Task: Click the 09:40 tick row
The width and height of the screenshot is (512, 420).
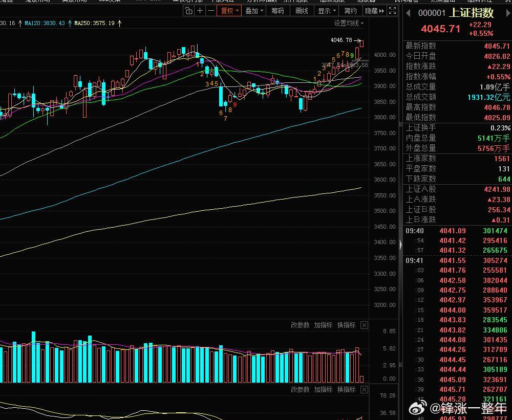Action: [x=457, y=231]
